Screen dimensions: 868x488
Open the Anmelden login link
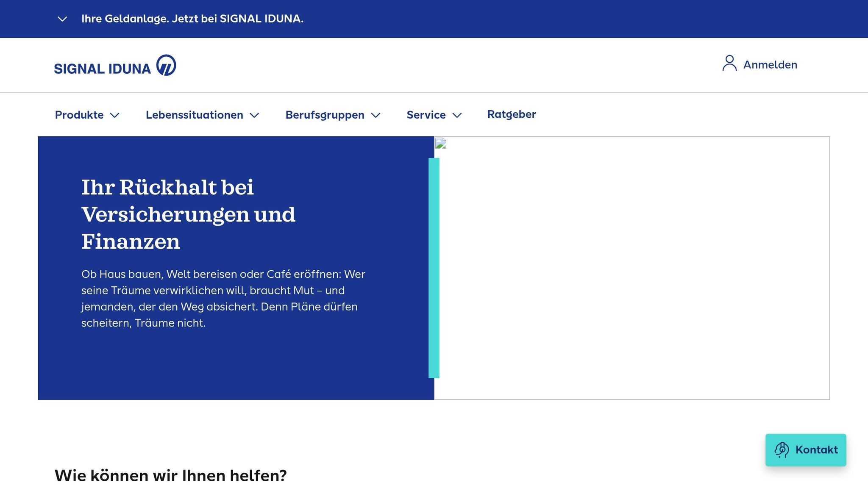[770, 64]
